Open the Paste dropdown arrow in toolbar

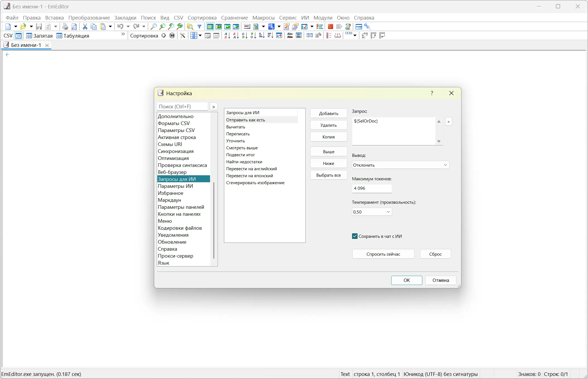(110, 27)
